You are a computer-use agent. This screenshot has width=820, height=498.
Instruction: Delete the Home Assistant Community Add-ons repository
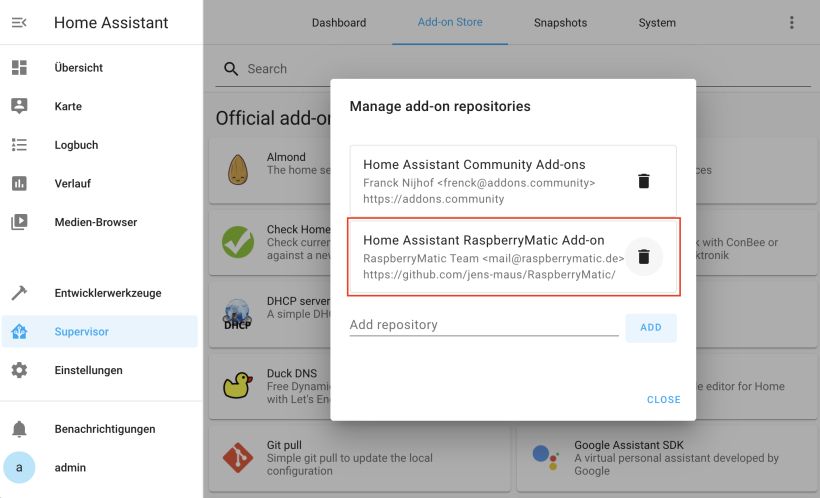(644, 181)
